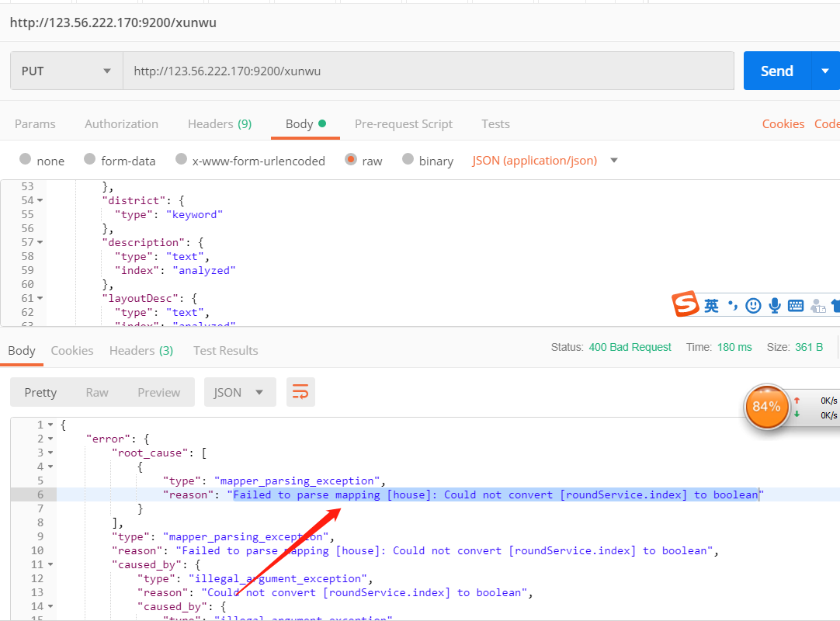This screenshot has height=621, width=840.
Task: Collapse the caused_by block at line 14
Action: pos(50,606)
